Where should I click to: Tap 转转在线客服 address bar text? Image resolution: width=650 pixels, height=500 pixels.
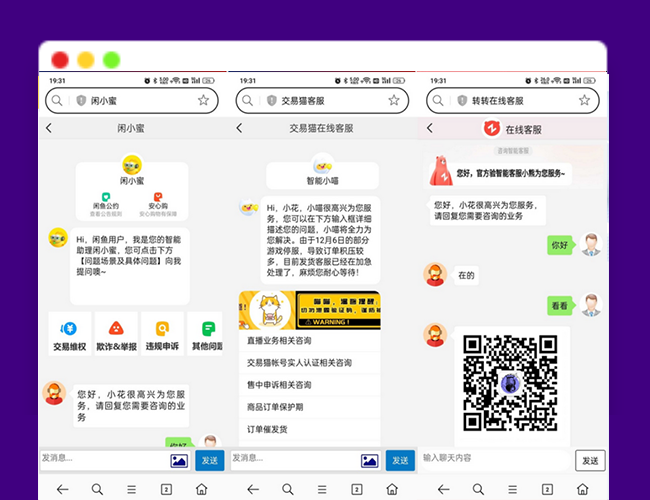click(x=497, y=101)
